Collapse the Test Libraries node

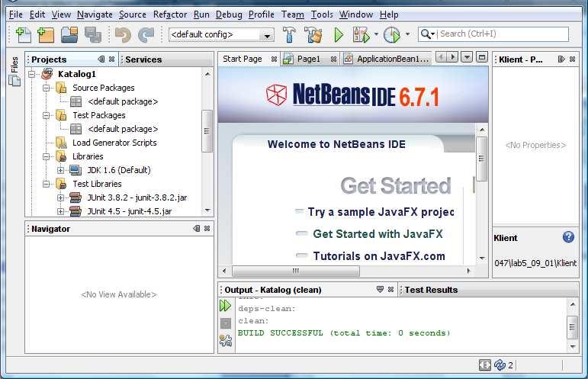click(46, 184)
